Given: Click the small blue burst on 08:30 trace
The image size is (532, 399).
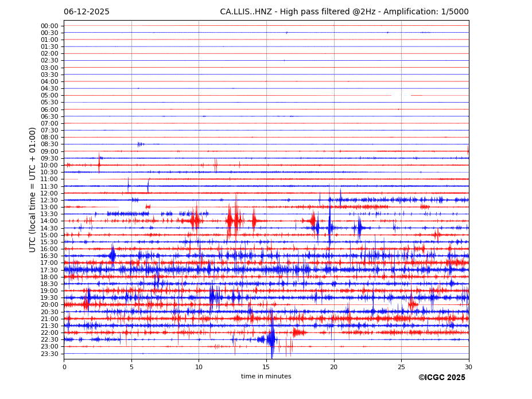Looking at the screenshot, I should (x=139, y=144).
